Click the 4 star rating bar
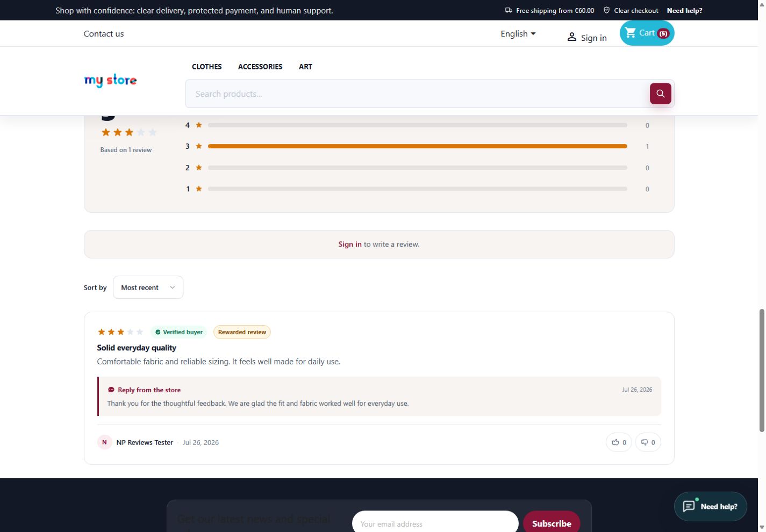766x532 pixels. 418,125
